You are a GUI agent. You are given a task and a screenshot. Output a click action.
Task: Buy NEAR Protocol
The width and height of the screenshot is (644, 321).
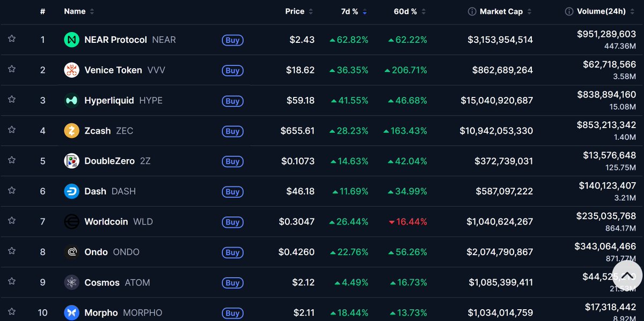pos(232,40)
